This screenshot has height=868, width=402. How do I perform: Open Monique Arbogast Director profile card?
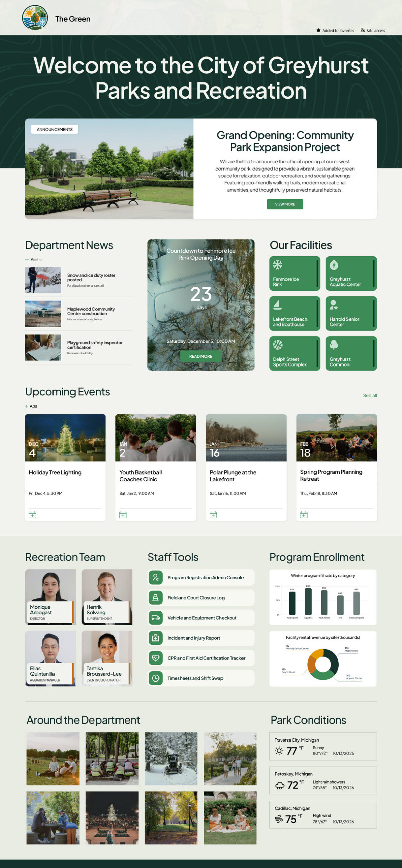(50, 597)
